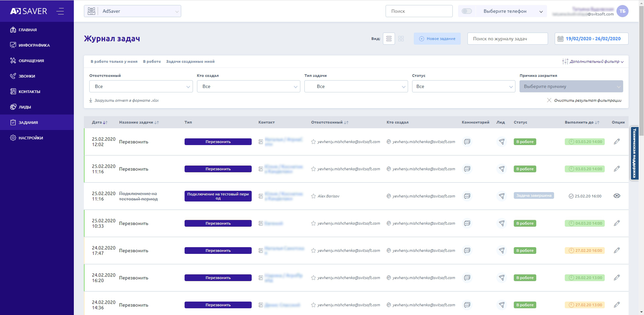View completed task via eye icon
This screenshot has height=315, width=644.
[617, 196]
